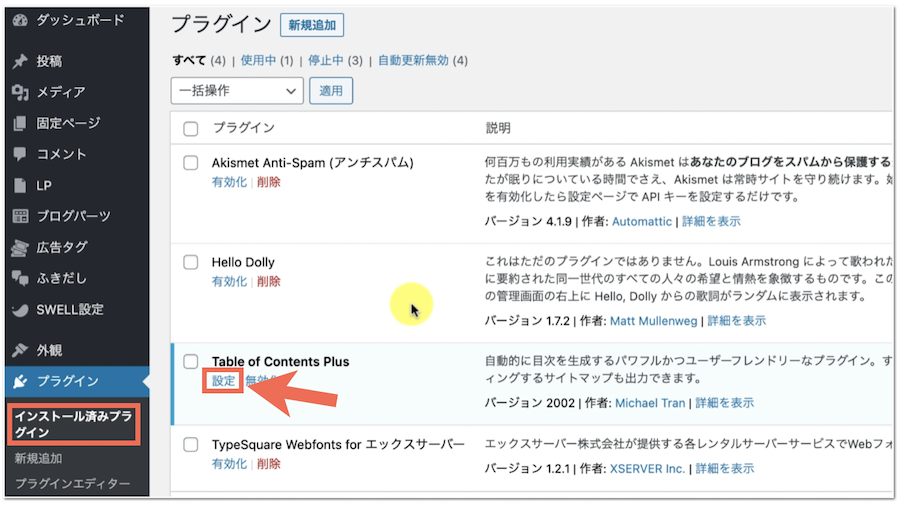This screenshot has width=900, height=506.
Task: Tick the Hello Dolly plugin checkbox
Action: click(x=191, y=262)
